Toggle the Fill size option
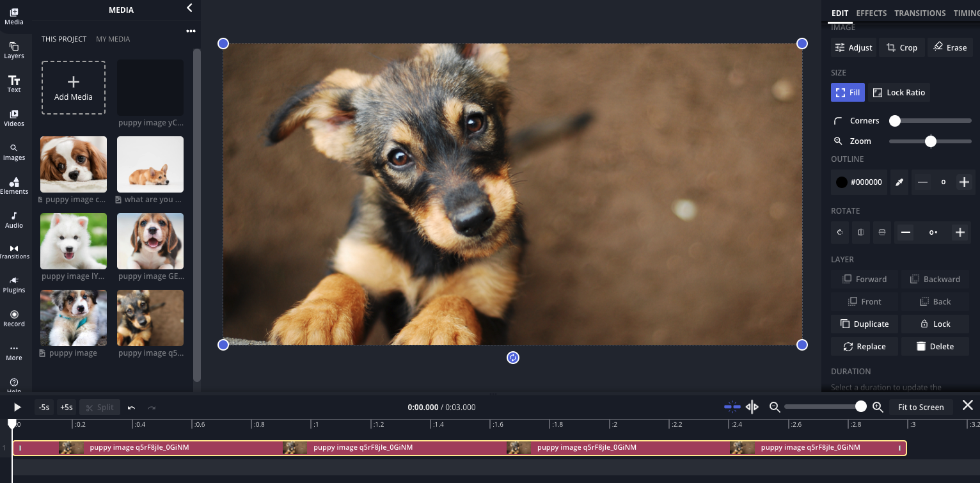This screenshot has height=483, width=980. point(848,93)
